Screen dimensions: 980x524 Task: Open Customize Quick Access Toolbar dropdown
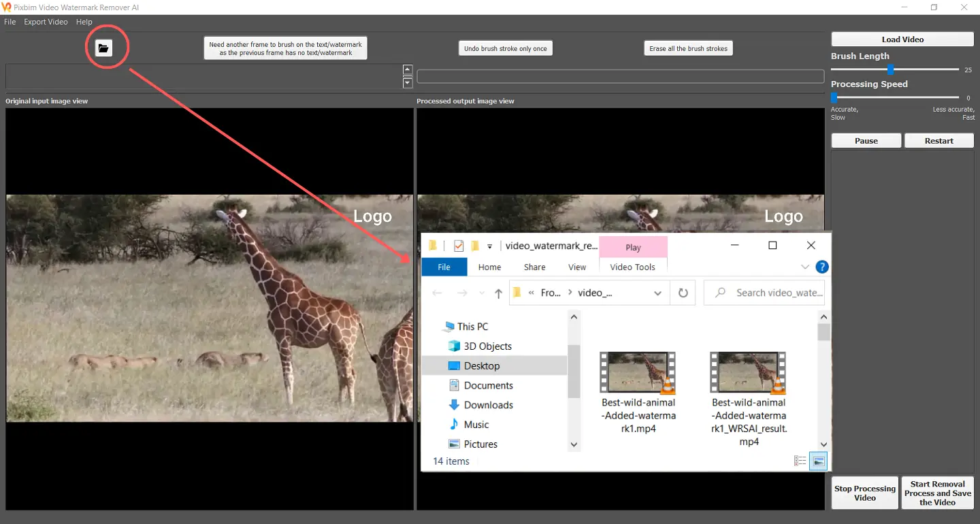489,247
